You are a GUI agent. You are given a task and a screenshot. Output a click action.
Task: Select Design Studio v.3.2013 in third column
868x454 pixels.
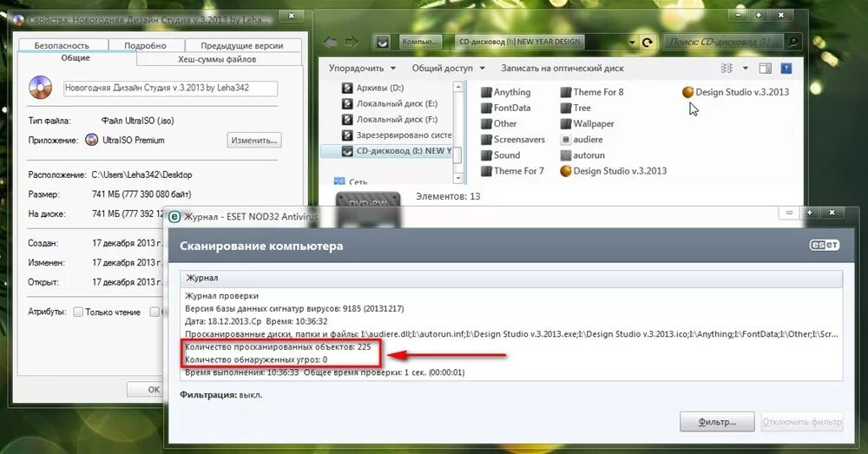coord(736,92)
